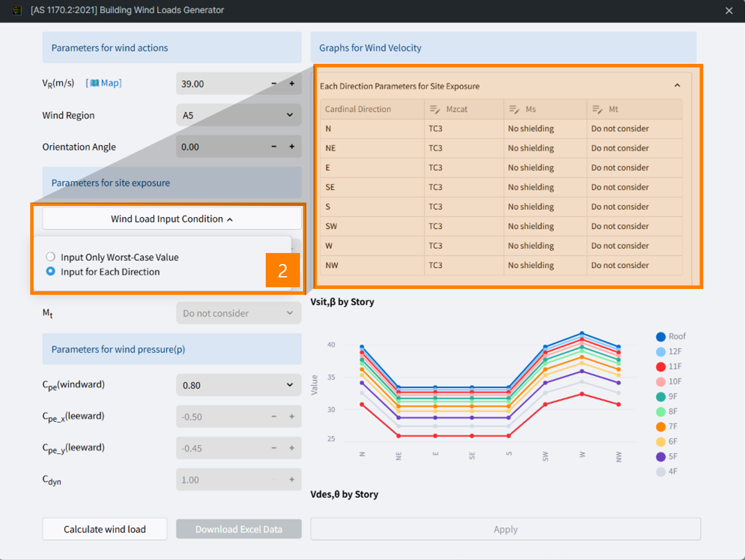The image size is (745, 560).
Task: Select the Input Only Worst-Case Value option
Action: coord(50,256)
